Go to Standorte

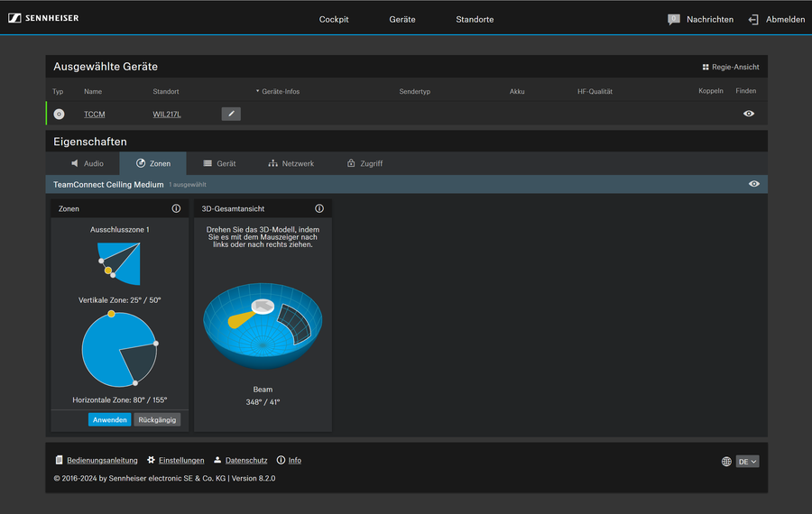(x=475, y=19)
